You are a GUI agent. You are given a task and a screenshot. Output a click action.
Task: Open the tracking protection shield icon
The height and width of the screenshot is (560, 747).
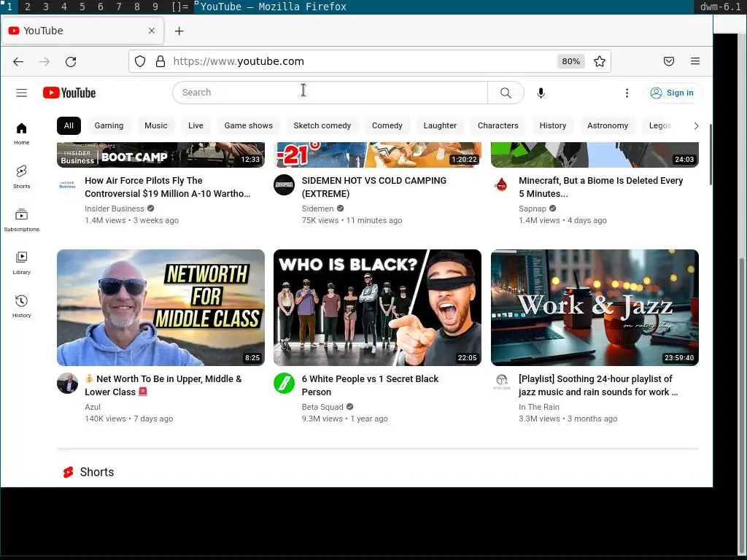[x=140, y=61]
